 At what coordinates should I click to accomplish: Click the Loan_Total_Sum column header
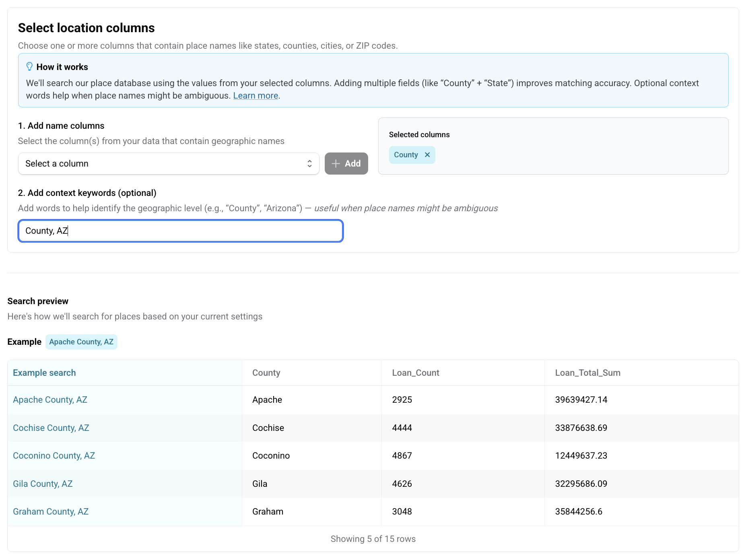point(587,373)
